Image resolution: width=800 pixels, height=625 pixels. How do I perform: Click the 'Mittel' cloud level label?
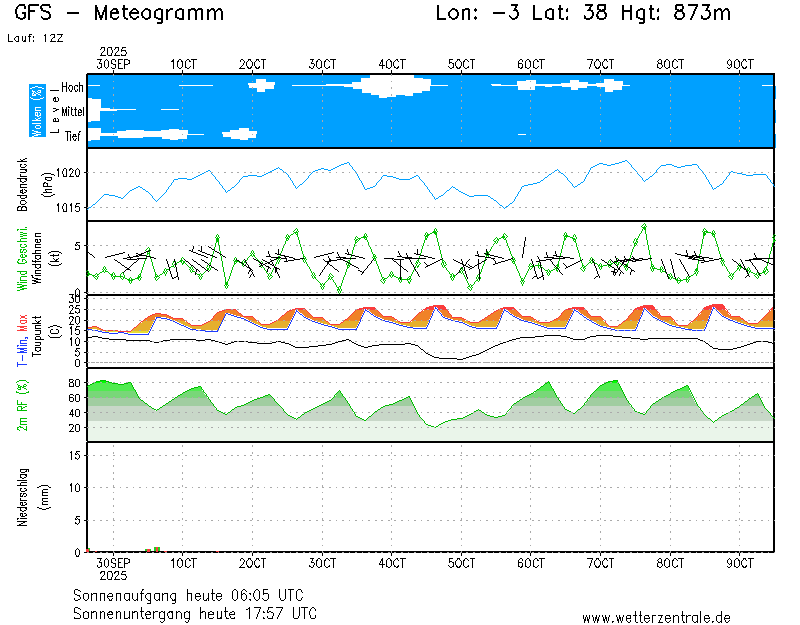coord(72,111)
